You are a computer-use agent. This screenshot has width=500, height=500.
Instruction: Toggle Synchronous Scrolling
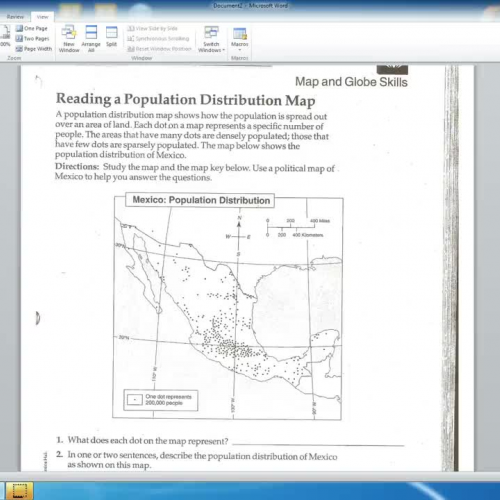click(158, 39)
